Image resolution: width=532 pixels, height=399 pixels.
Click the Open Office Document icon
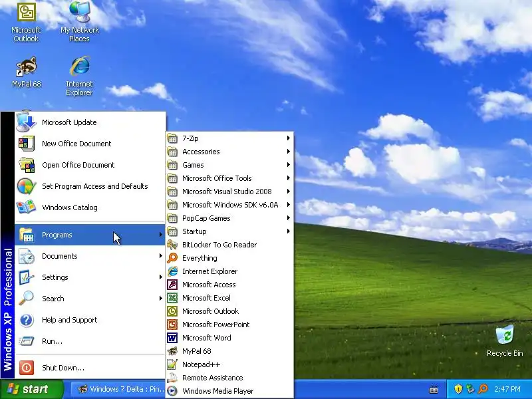(x=26, y=165)
